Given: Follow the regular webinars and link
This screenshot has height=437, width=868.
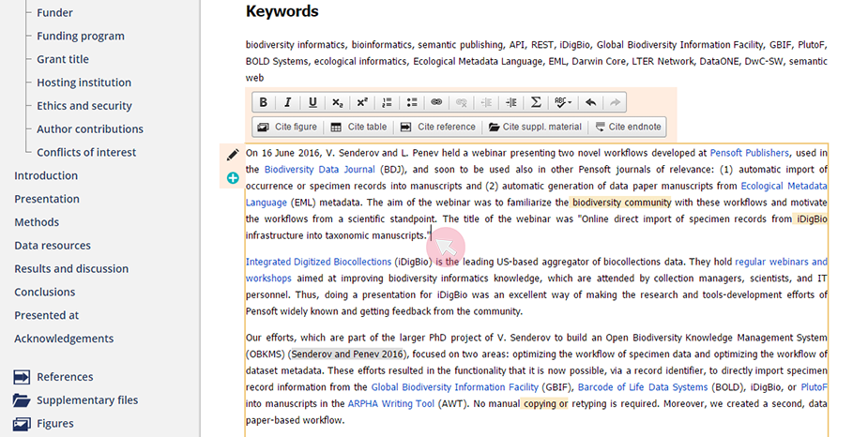Looking at the screenshot, I should coord(781,262).
